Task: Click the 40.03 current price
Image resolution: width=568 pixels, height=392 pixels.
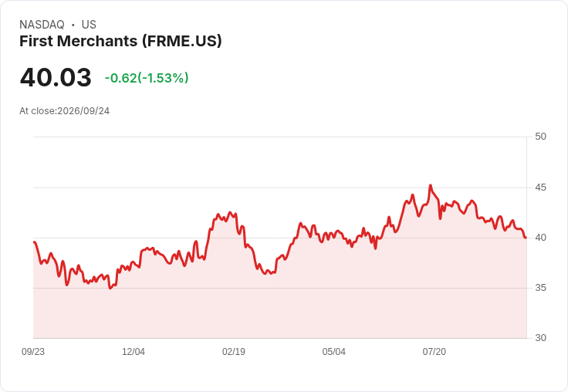Action: click(x=56, y=77)
